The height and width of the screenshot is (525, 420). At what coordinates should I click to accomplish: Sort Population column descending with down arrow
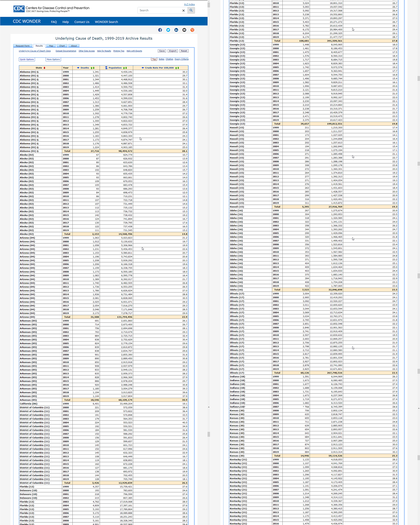click(x=126, y=68)
